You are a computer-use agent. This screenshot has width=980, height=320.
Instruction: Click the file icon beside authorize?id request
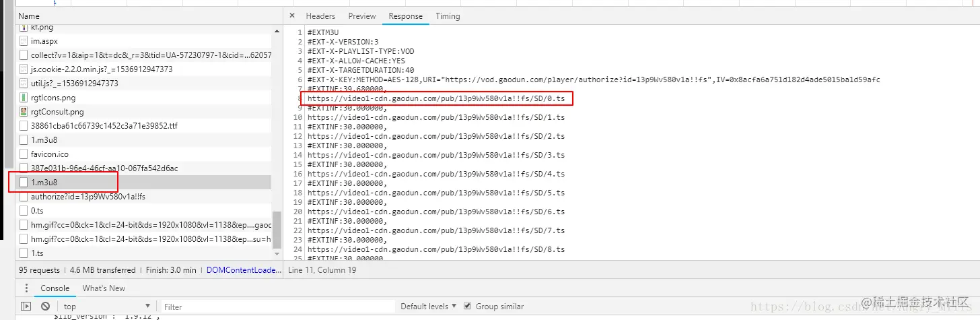(x=24, y=197)
